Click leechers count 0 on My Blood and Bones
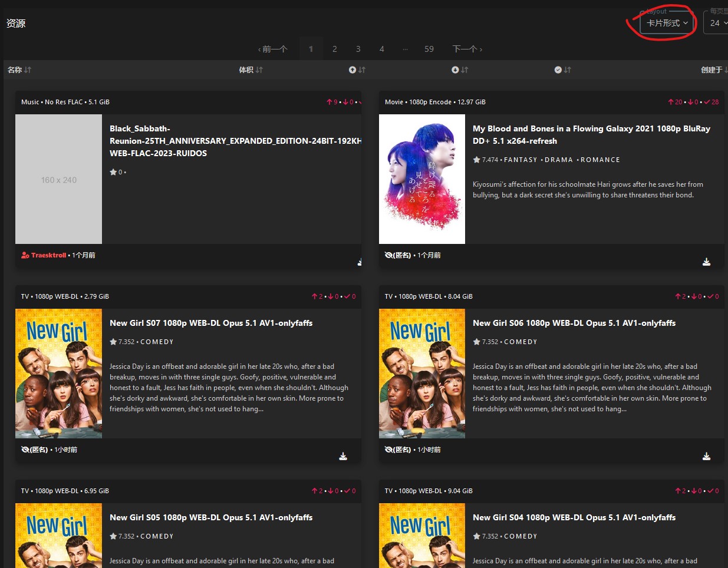Viewport: 728px width, 568px height. (693, 102)
